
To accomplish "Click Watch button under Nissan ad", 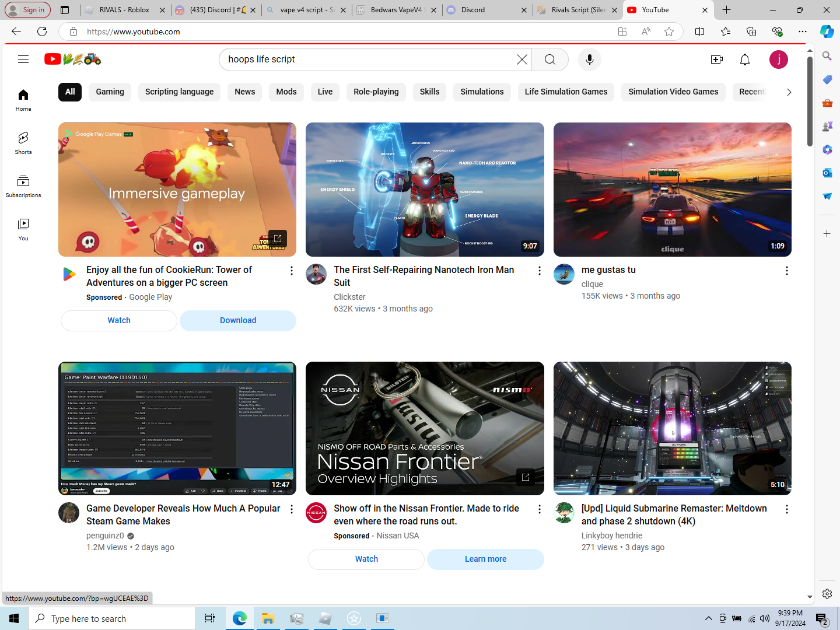I will point(366,559).
